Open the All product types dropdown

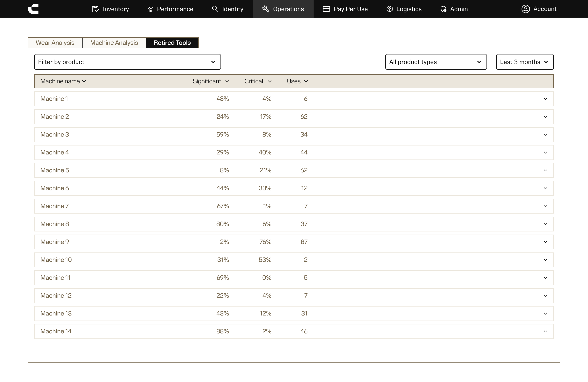click(436, 62)
